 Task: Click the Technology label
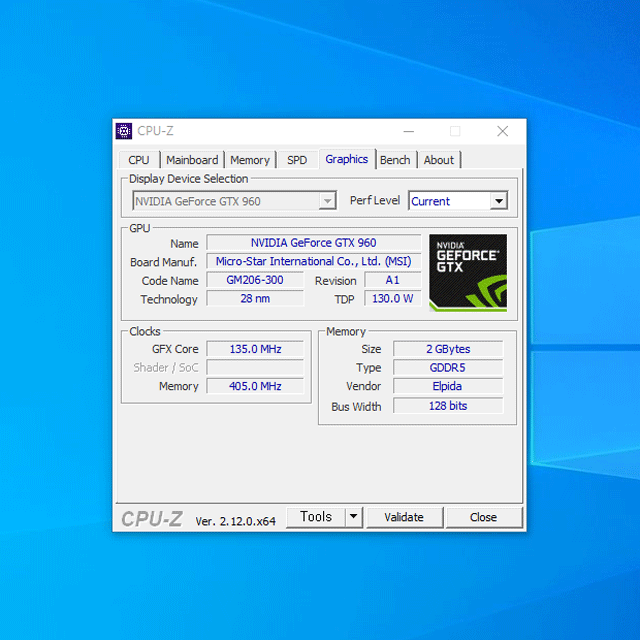[x=169, y=300]
